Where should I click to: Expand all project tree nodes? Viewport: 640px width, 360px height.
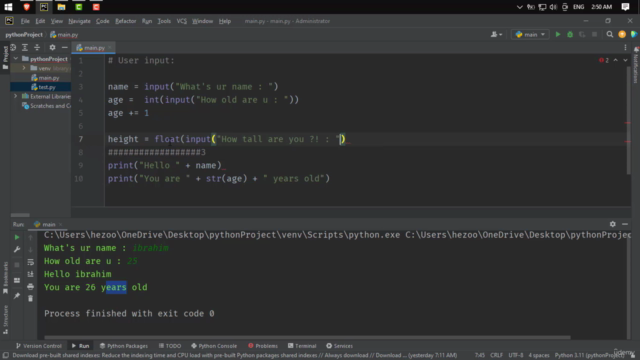pos(25,47)
